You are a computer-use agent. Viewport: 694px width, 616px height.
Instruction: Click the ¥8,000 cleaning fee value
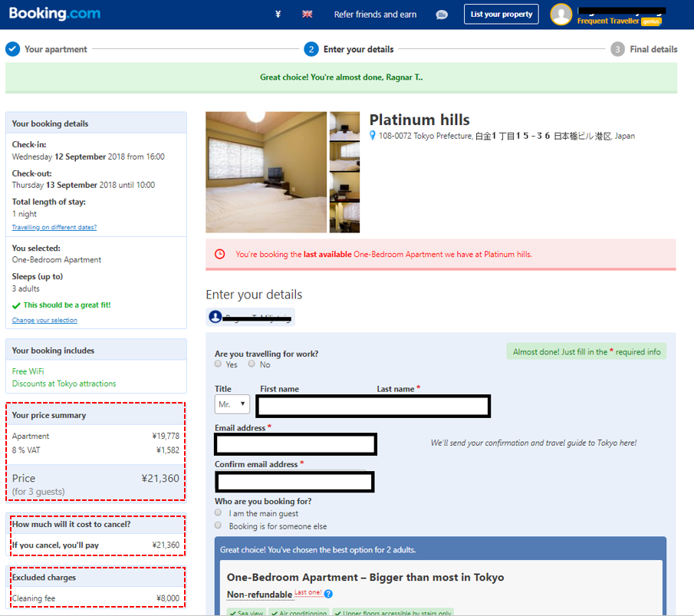168,598
